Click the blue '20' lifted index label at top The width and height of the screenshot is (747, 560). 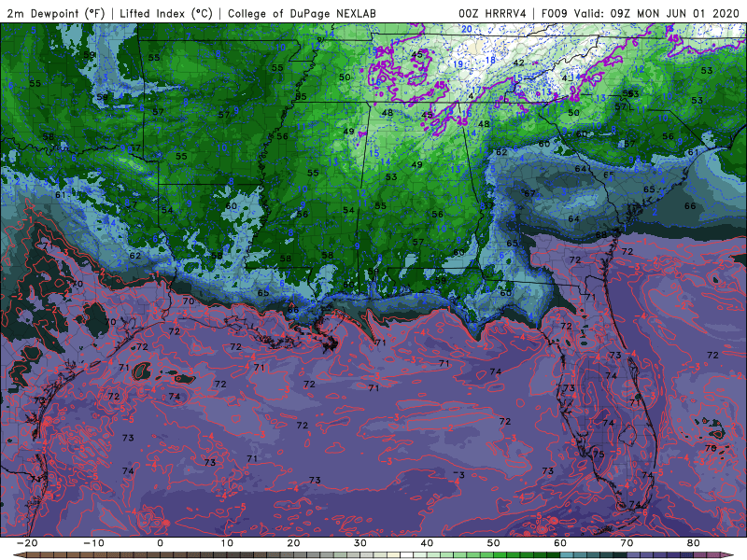(x=466, y=29)
